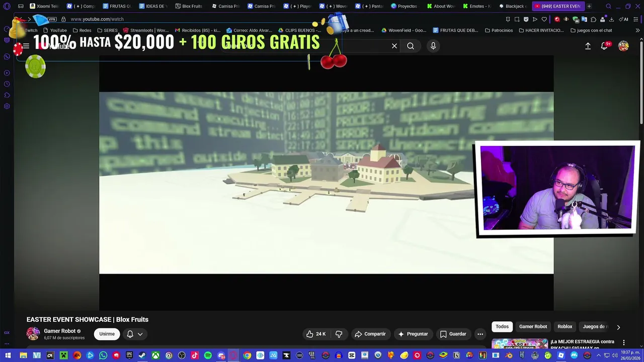Open the YouTube create upload icon
The image size is (644, 362).
tap(588, 46)
